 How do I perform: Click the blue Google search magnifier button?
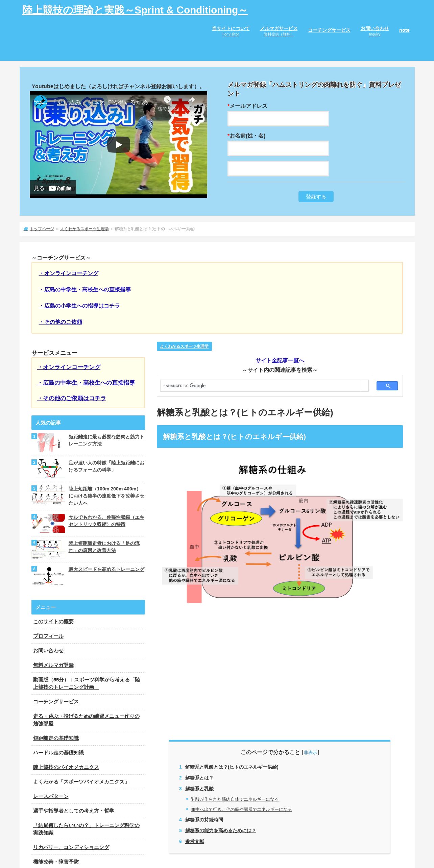click(x=387, y=386)
